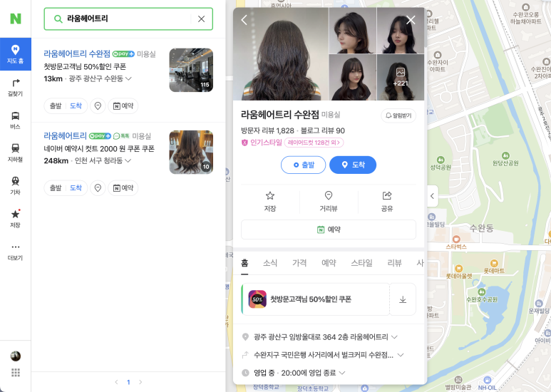
Task: Switch to the 스타일 tab
Action: (x=361, y=263)
